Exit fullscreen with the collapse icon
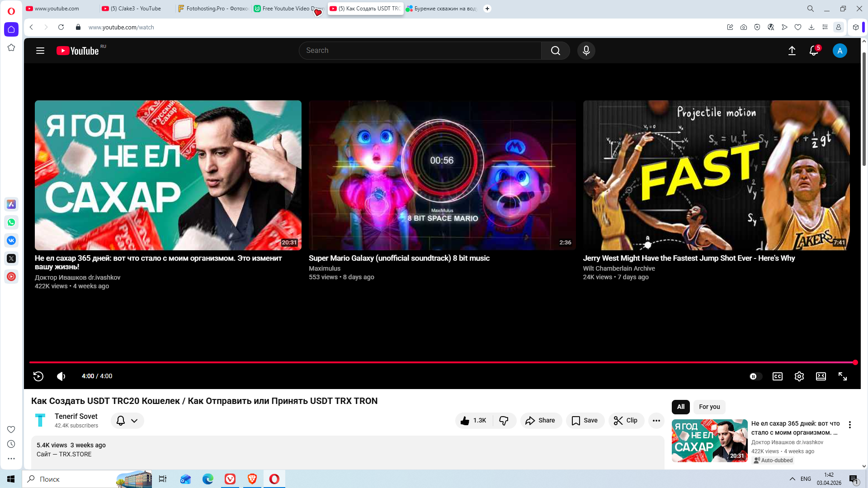 pos(842,376)
